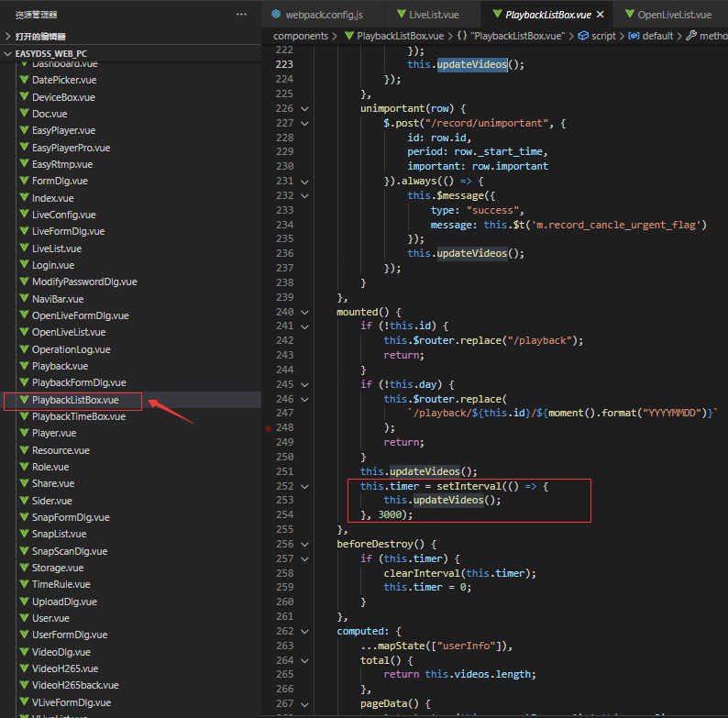Collapse the EASYDSS_WEB_PC folder section
This screenshot has width=728, height=718.
tap(51, 53)
